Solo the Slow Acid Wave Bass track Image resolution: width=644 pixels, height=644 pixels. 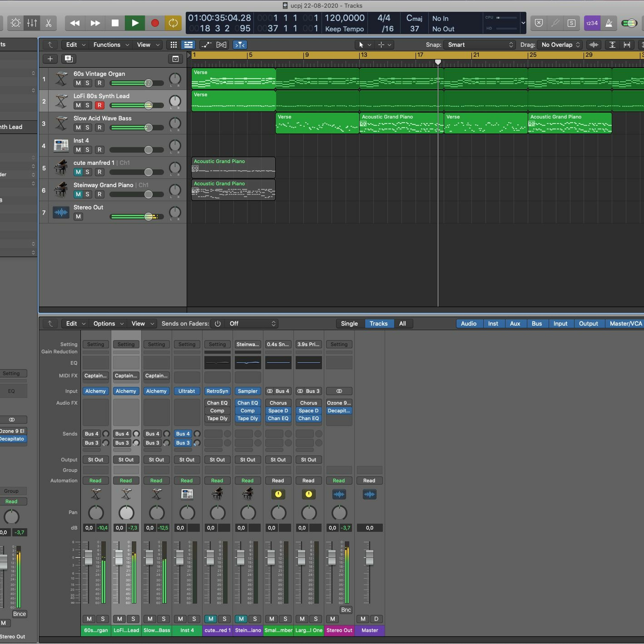point(87,127)
